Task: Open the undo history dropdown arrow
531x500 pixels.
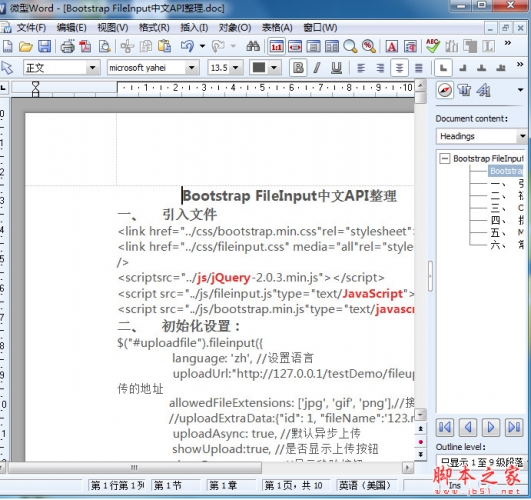Action: [x=202, y=46]
